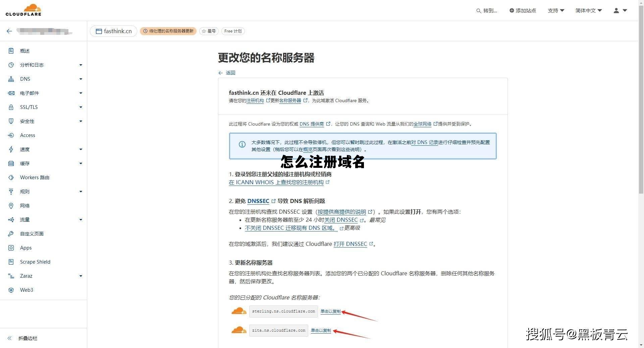Open 网络 menu item
Image resolution: width=644 pixels, height=348 pixels.
[x=25, y=206]
